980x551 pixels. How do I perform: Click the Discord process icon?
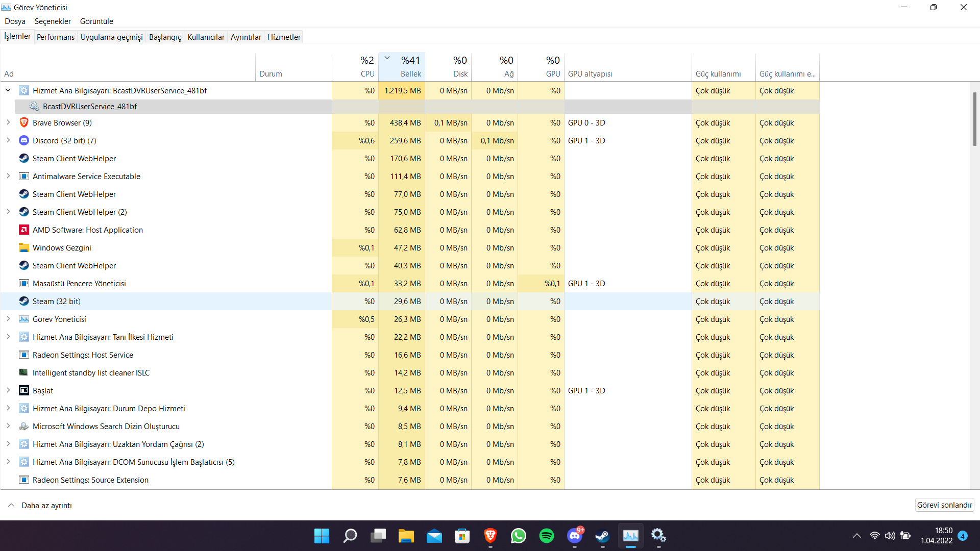click(x=23, y=140)
